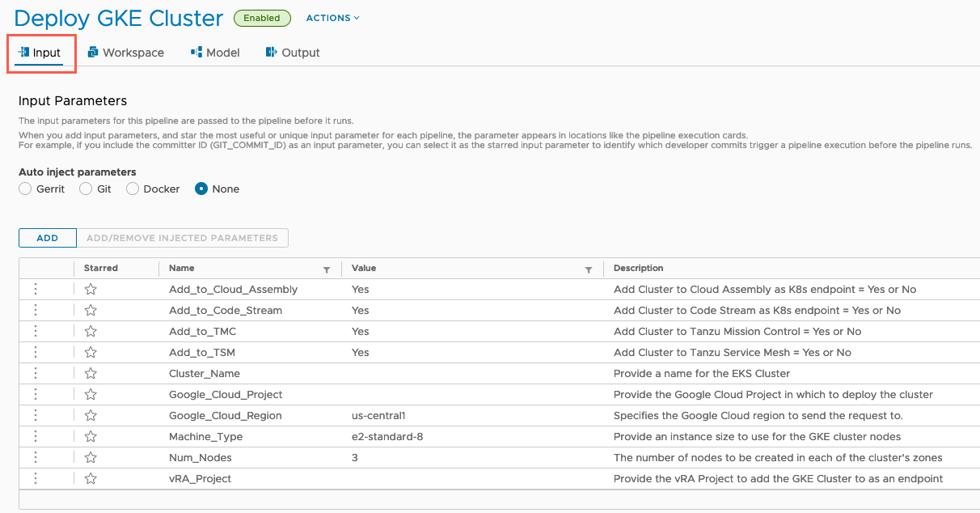Open row actions menu for Add_to_TMC
The height and width of the screenshot is (513, 980).
coord(36,331)
